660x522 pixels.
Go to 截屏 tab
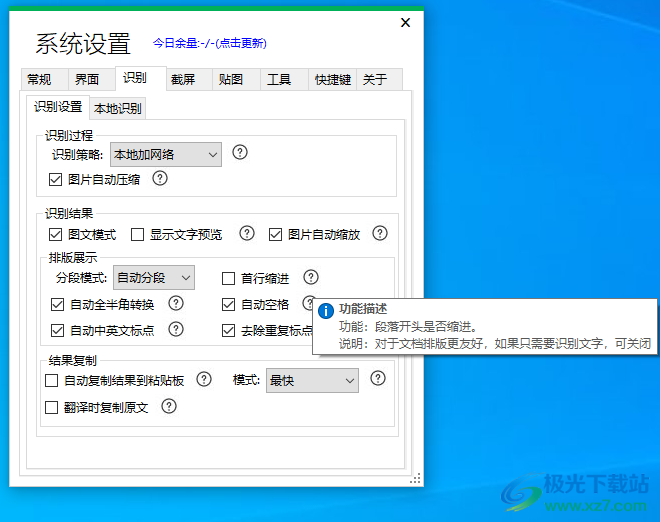[189, 79]
